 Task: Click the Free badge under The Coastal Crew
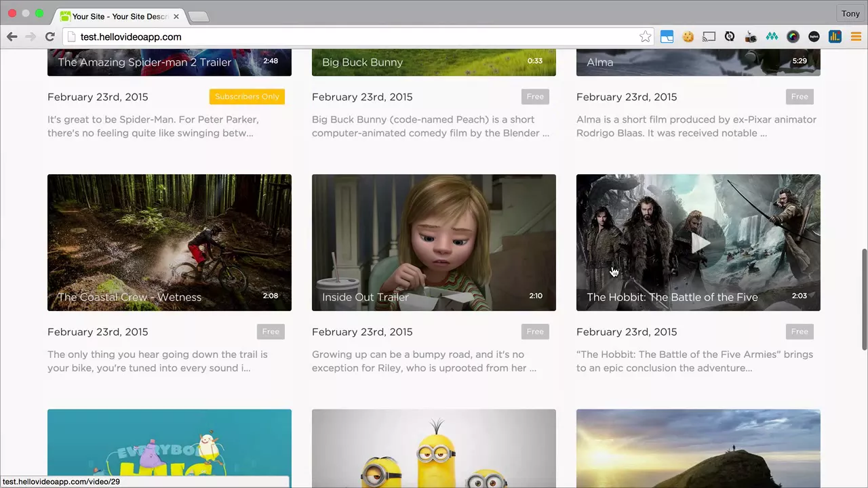coord(271,331)
